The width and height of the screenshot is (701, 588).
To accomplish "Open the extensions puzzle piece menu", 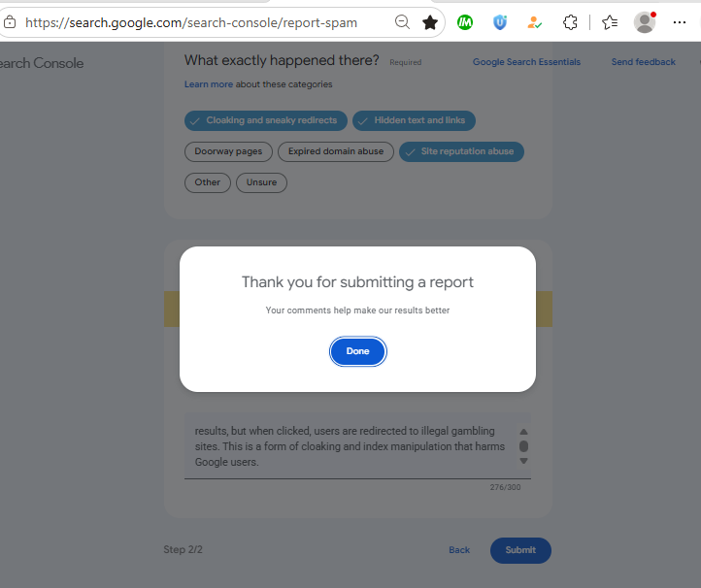I will pyautogui.click(x=570, y=22).
